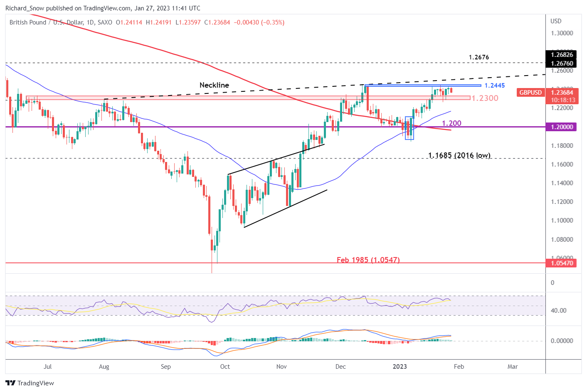Click the Mar label on time axis

513,367
